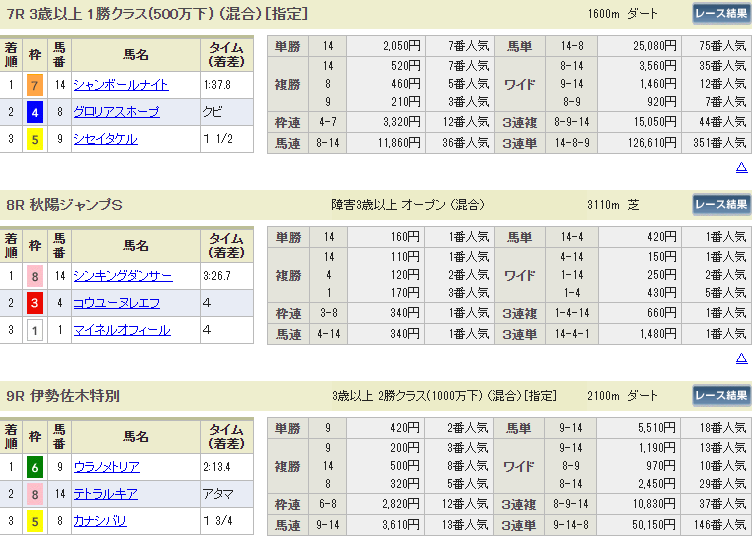Screen dimensions: 752x537
Task: Click クビ margin in 7R second place
Action: point(212,112)
